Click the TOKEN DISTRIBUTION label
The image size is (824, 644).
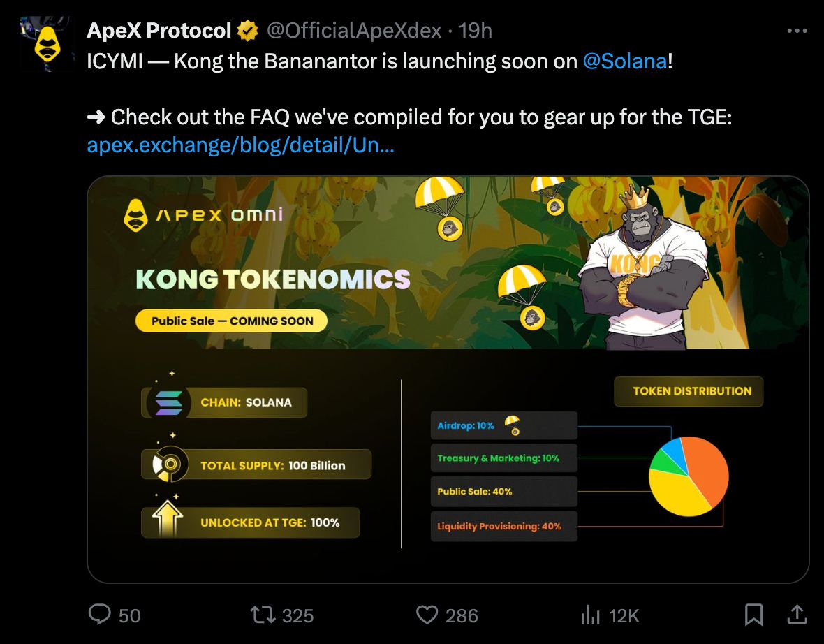(689, 391)
